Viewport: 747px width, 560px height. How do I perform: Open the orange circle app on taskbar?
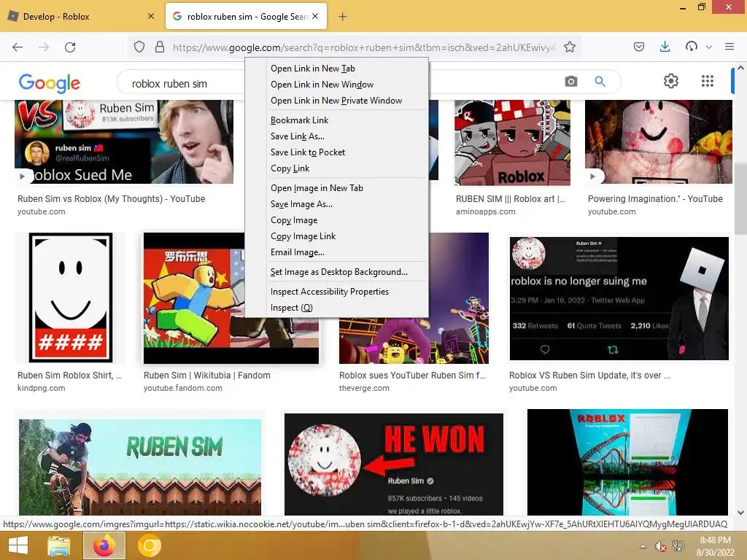[x=149, y=545]
